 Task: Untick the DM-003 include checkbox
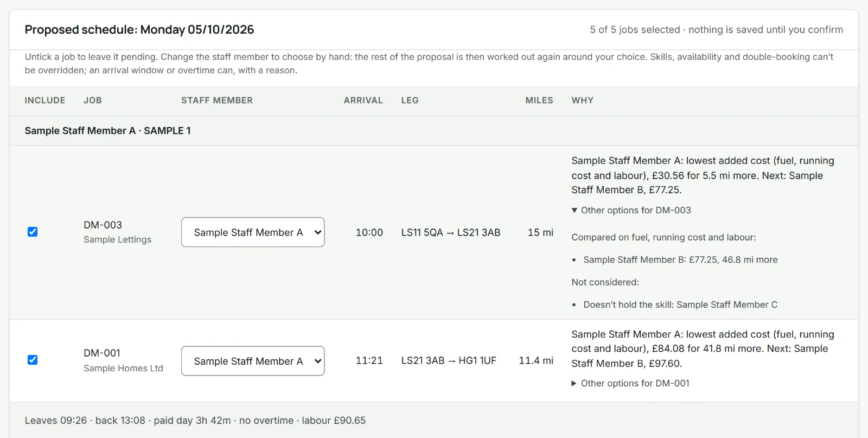(33, 232)
